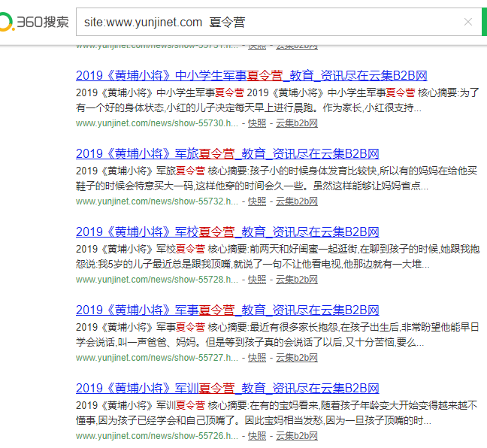The image size is (487, 448).
Task: Focus the search input field
Action: (x=263, y=23)
